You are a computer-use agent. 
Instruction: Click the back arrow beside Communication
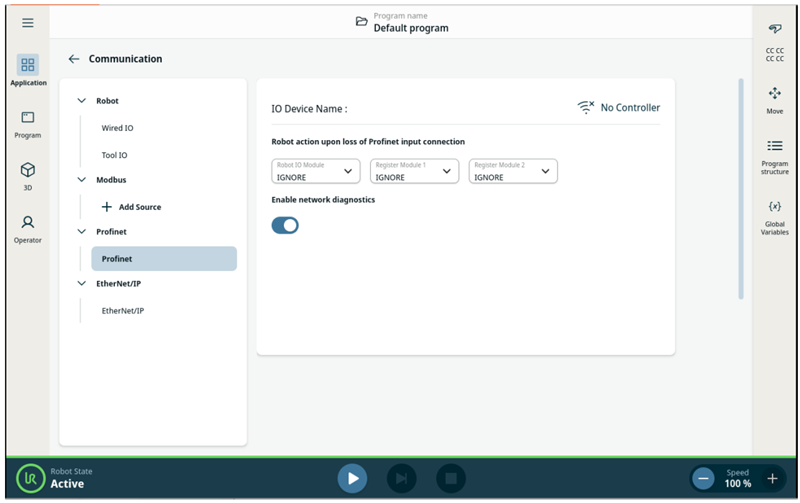(x=74, y=59)
